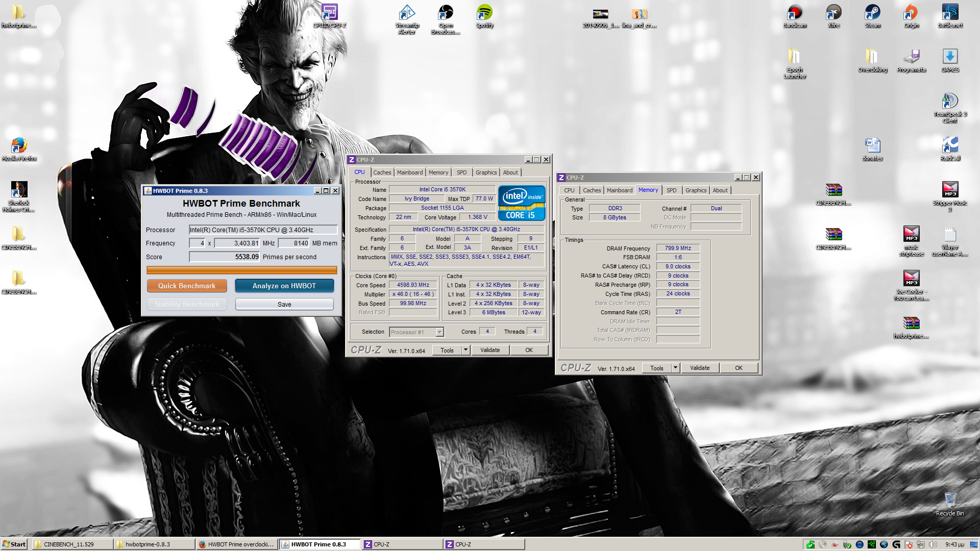Click the 8140 MB mem field
Image resolution: width=980 pixels, height=551 pixels.
[293, 243]
